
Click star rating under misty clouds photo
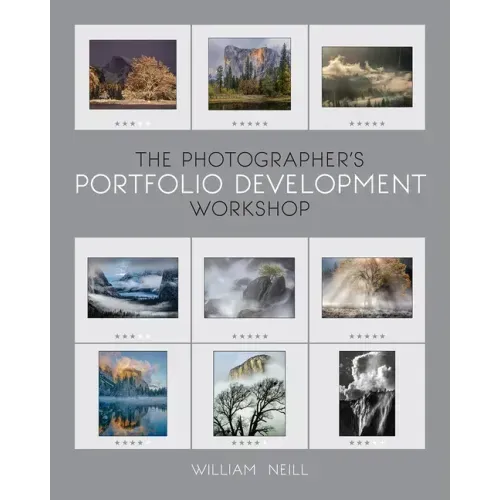[367, 124]
